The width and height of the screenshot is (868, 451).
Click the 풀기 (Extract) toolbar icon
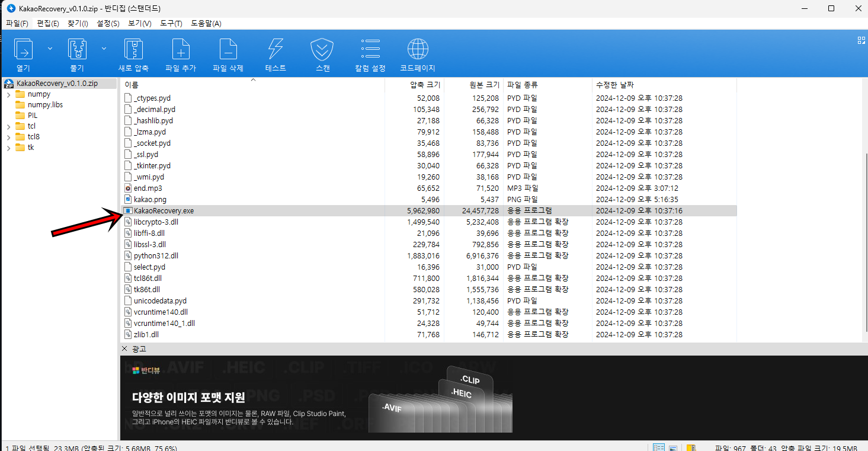point(78,49)
